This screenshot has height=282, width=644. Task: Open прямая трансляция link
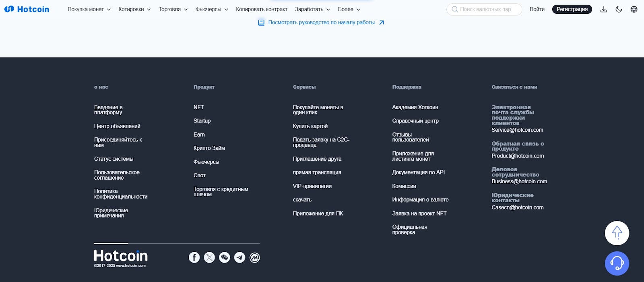317,172
